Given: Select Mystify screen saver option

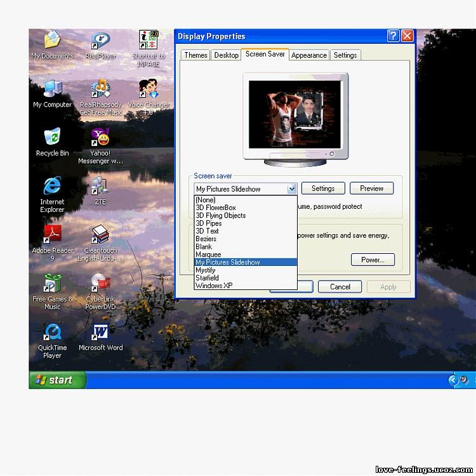Looking at the screenshot, I should (x=245, y=270).
